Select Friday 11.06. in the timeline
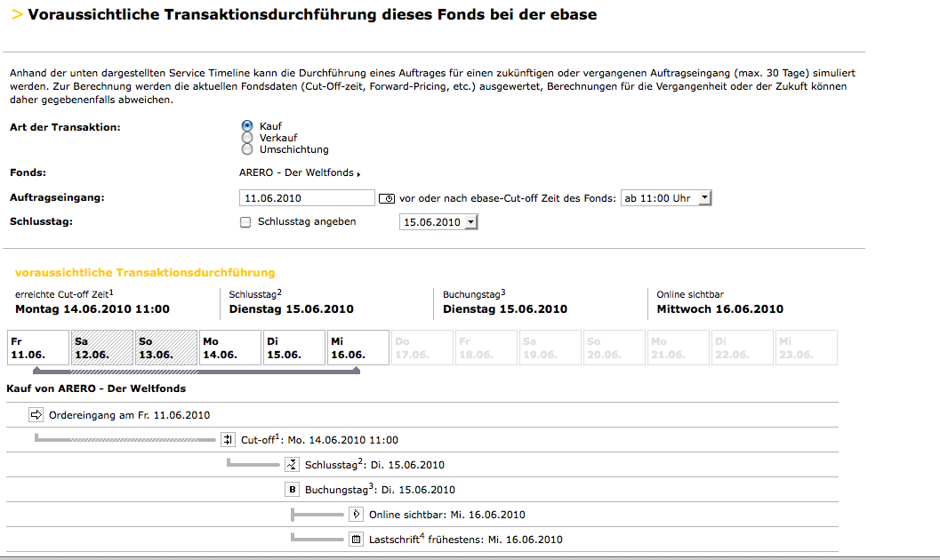The width and height of the screenshot is (940, 560). coord(38,348)
